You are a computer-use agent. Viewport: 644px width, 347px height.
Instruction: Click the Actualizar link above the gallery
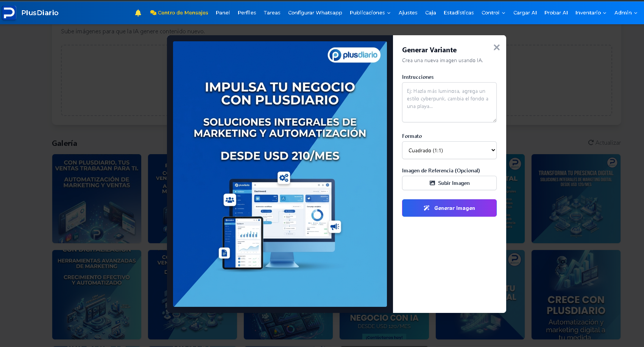608,142
